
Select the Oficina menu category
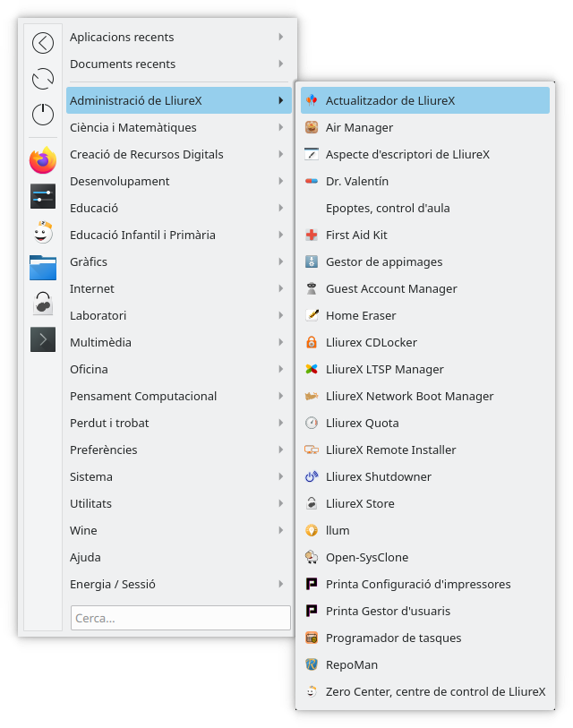coord(89,369)
